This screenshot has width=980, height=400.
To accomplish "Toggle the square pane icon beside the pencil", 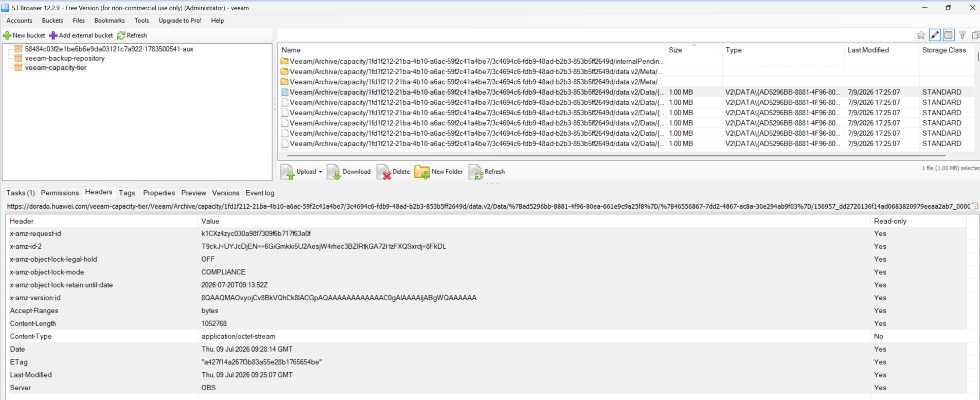I will pyautogui.click(x=948, y=35).
